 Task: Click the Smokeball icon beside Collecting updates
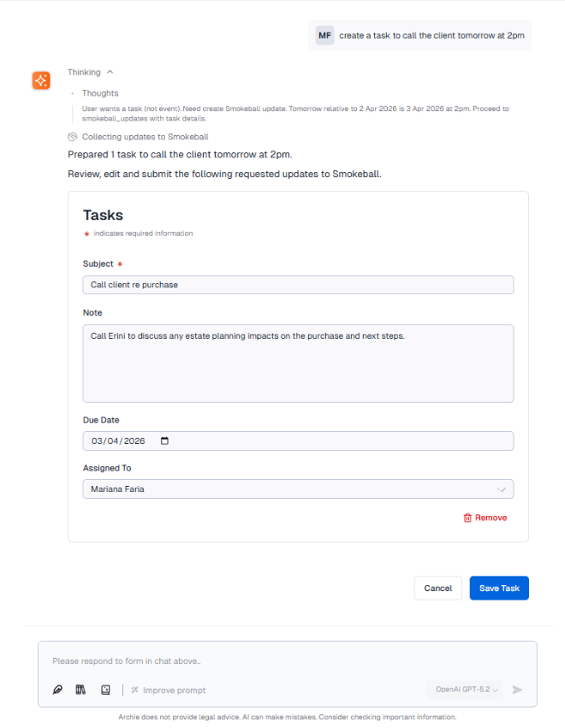(73, 137)
